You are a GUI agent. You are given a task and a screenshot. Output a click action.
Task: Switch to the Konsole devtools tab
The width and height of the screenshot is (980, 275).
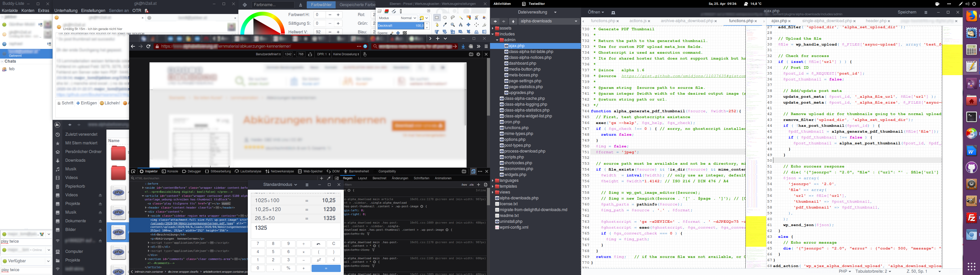click(170, 172)
